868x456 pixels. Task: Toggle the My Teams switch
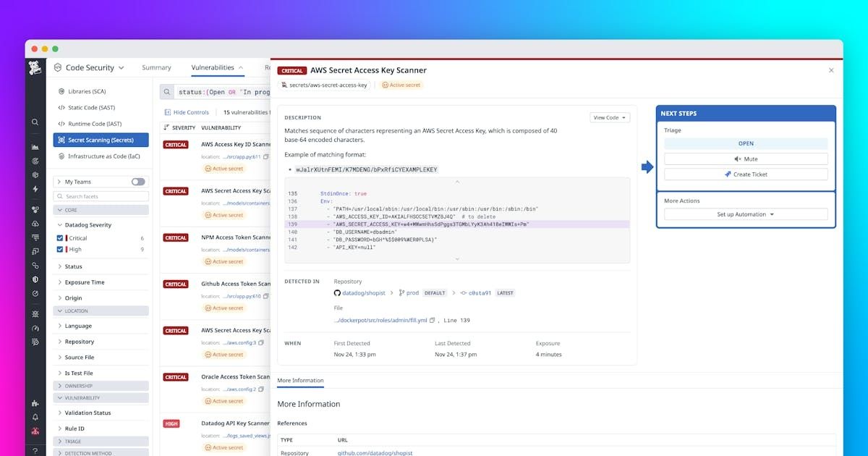tap(138, 182)
